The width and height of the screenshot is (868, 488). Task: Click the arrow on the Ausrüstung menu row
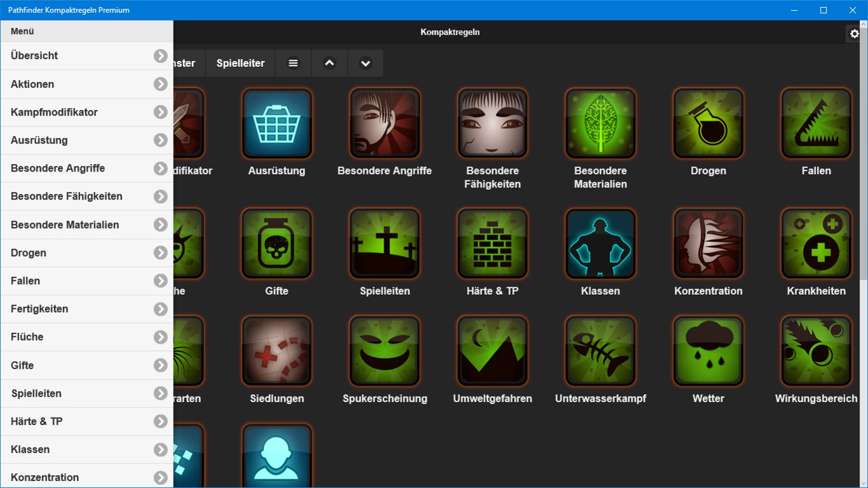click(160, 140)
